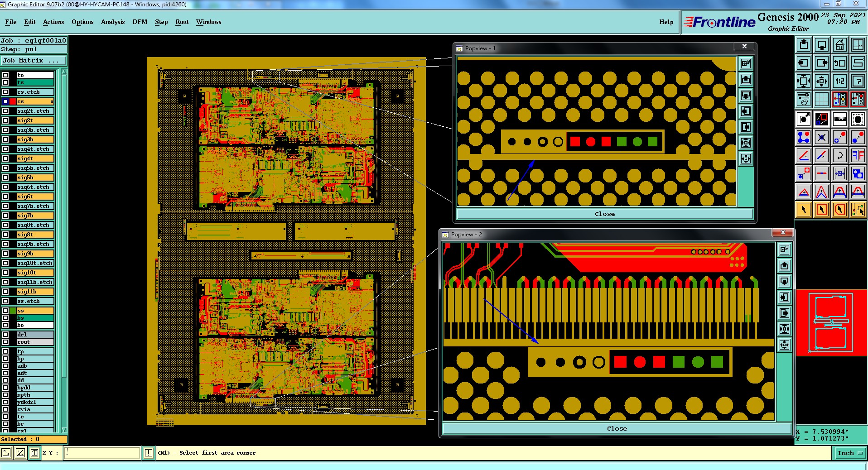Click the topmost icon in Popview - 1 sidebar
Viewport: 868px width, 470px height.
tap(746, 64)
